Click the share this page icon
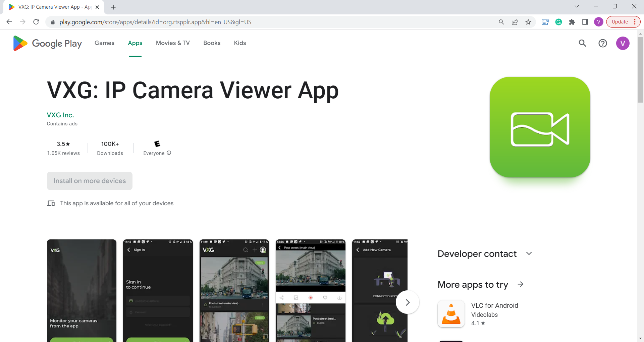The height and width of the screenshot is (342, 644). 515,22
